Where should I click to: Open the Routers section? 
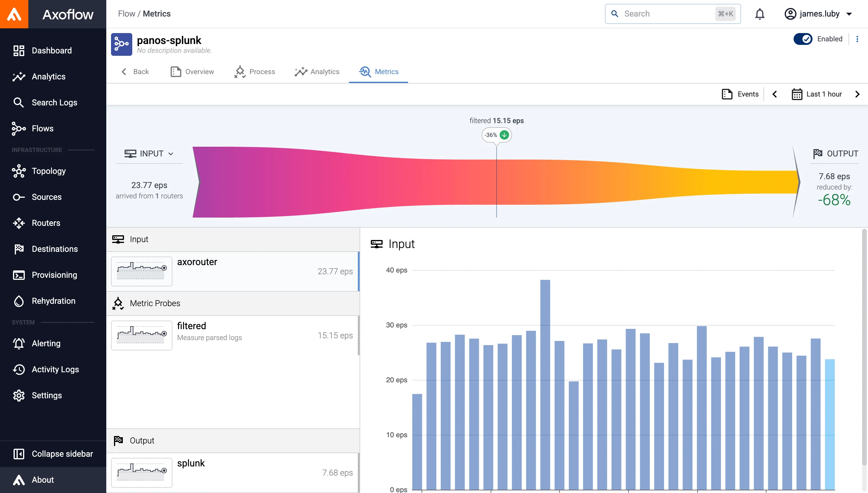pos(46,223)
